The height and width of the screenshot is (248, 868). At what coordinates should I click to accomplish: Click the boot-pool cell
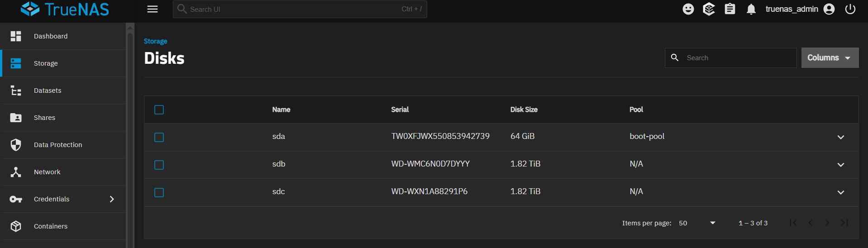[x=647, y=136]
